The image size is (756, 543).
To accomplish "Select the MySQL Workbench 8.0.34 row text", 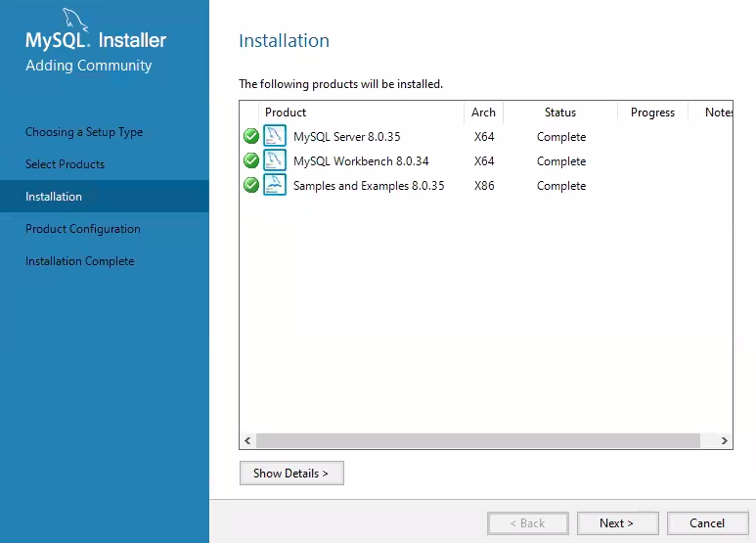I will 361,161.
